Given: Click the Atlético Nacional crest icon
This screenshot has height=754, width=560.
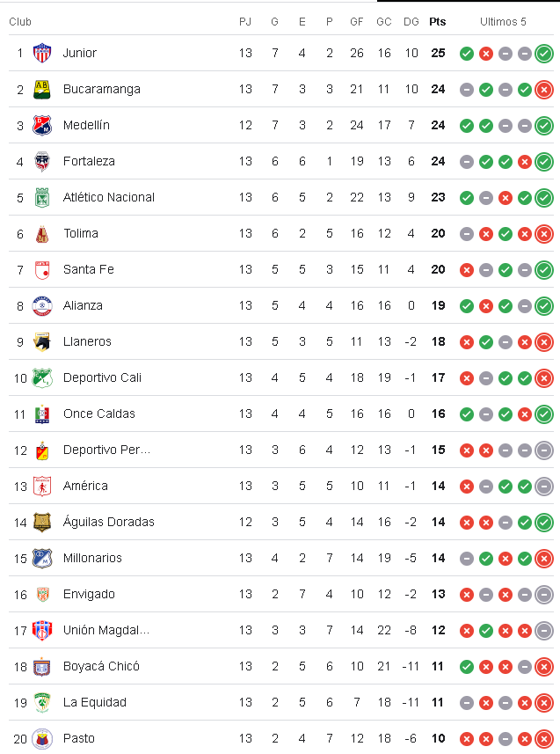Looking at the screenshot, I should coord(41,197).
